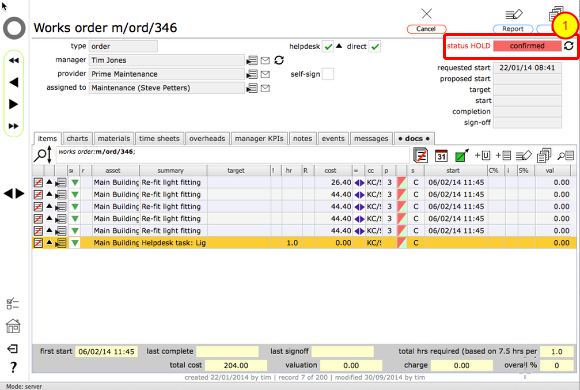Click the red-slashed list icon in items toolbar
Image resolution: width=580 pixels, height=390 pixels.
tap(421, 155)
